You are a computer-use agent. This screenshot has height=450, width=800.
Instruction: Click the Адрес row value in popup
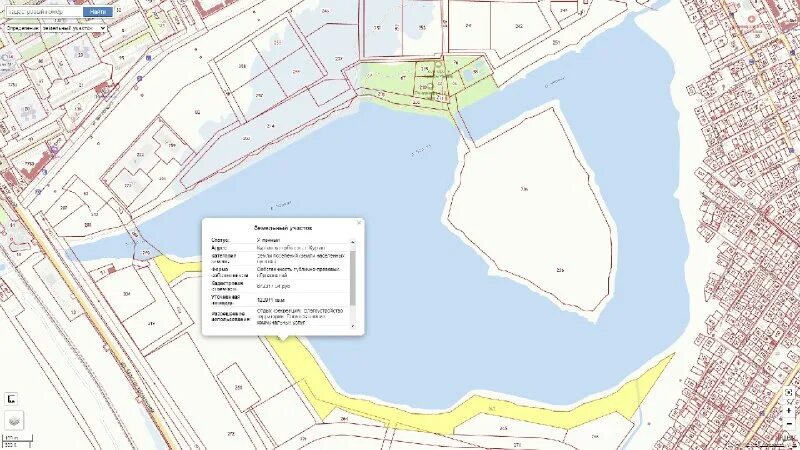click(290, 247)
